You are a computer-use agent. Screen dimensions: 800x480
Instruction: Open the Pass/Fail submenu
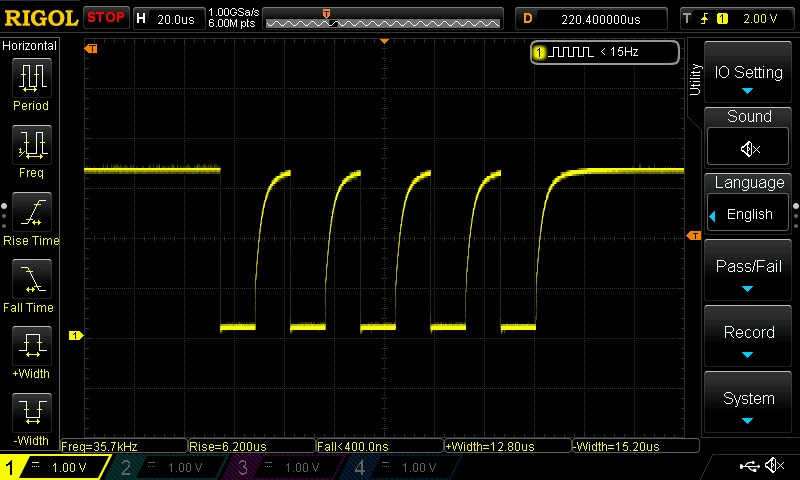748,270
